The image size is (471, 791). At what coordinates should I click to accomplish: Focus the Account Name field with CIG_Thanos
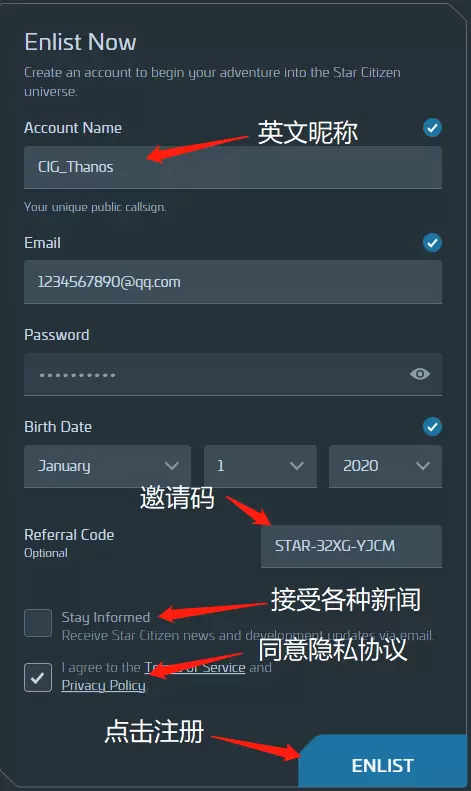[x=233, y=167]
